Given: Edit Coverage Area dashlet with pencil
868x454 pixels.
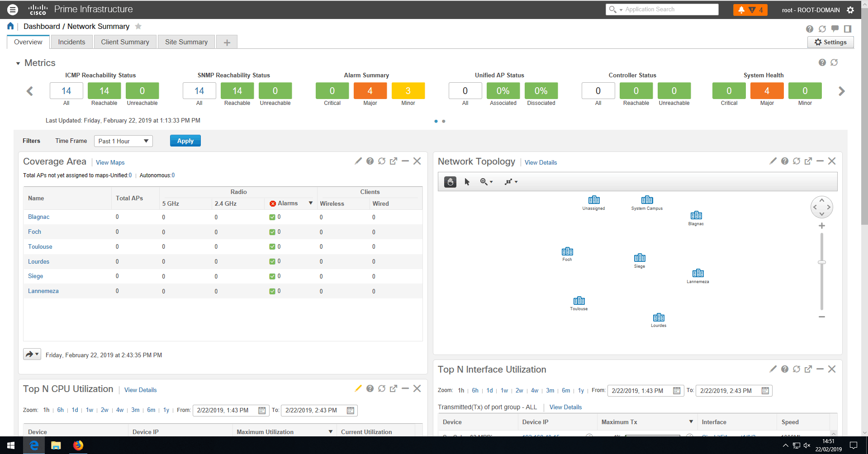Looking at the screenshot, I should (x=358, y=161).
